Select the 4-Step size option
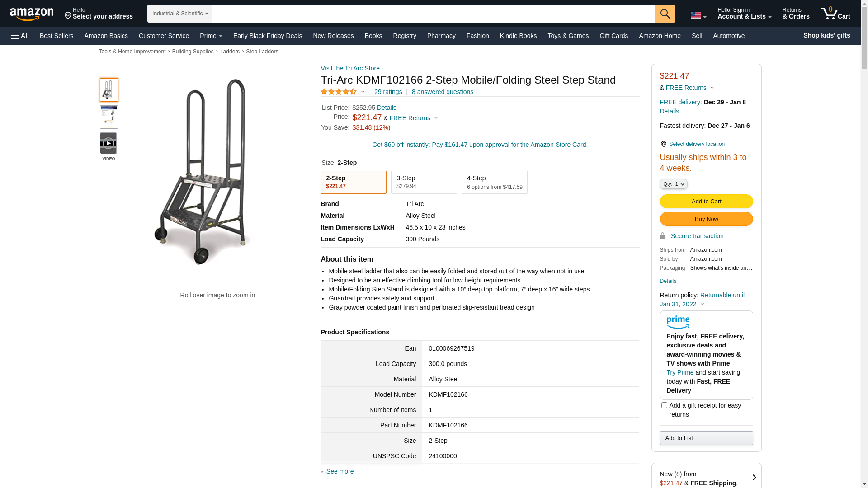 (494, 182)
